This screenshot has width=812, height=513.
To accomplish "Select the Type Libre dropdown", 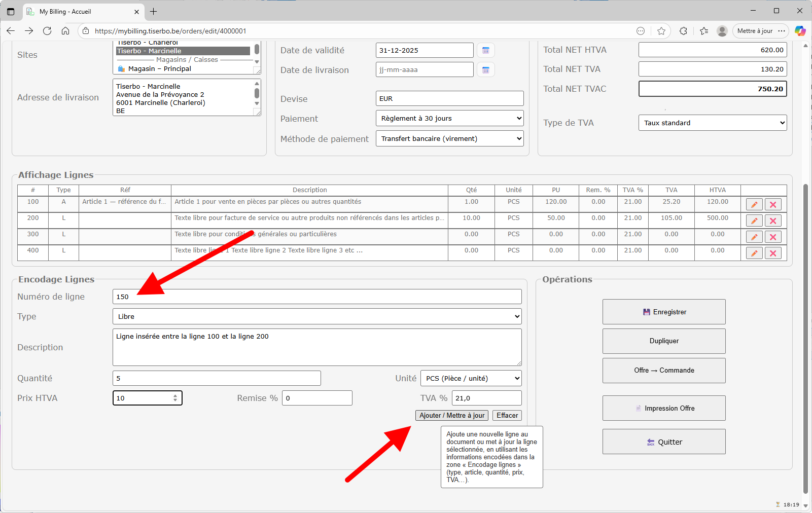I will pyautogui.click(x=317, y=316).
